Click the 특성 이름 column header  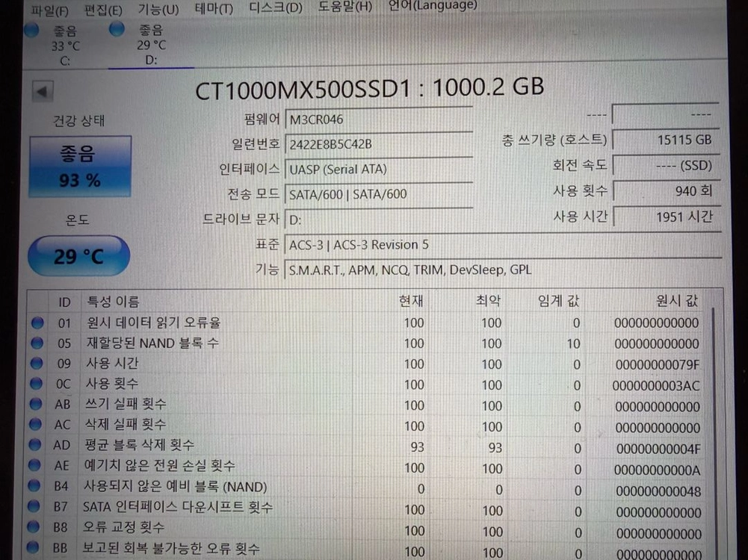pos(113,302)
